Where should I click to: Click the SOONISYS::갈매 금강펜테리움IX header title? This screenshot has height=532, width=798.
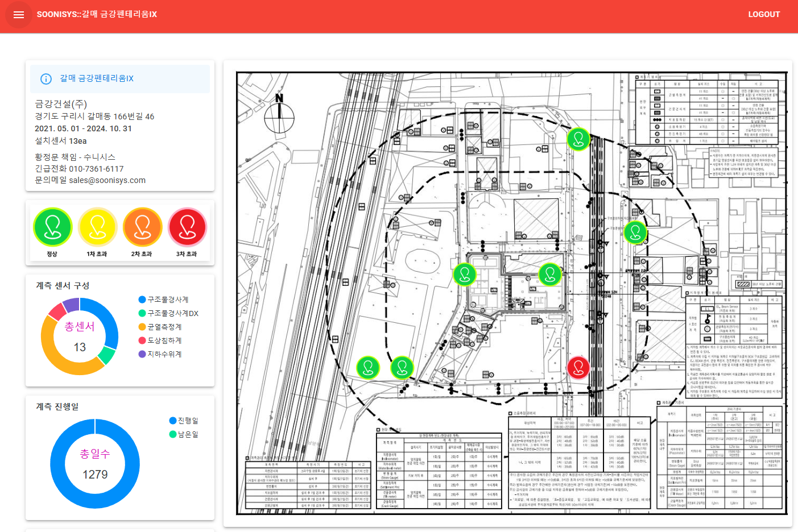[97, 14]
